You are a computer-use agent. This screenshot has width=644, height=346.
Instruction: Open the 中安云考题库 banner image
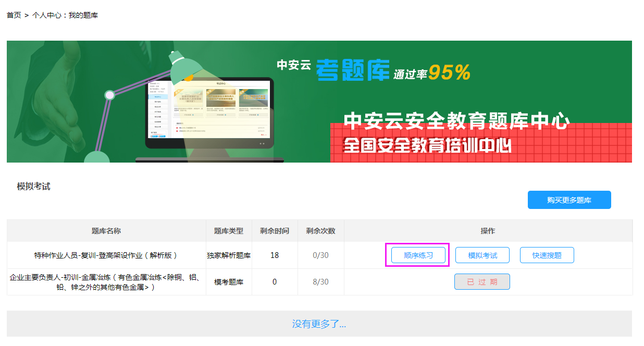319,102
